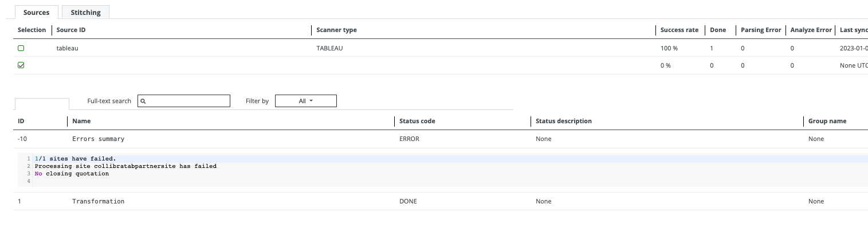Click the Status description column header
The image size is (868, 235).
tap(563, 121)
